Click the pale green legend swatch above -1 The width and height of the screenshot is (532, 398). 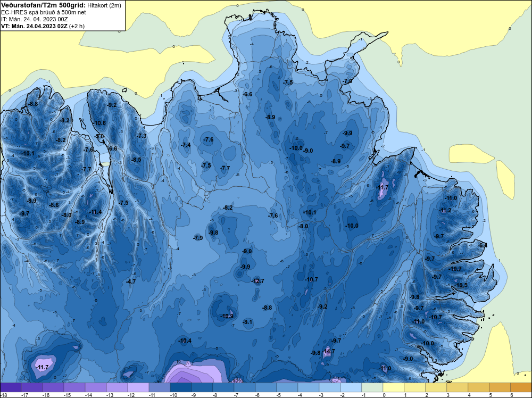coord(372,387)
